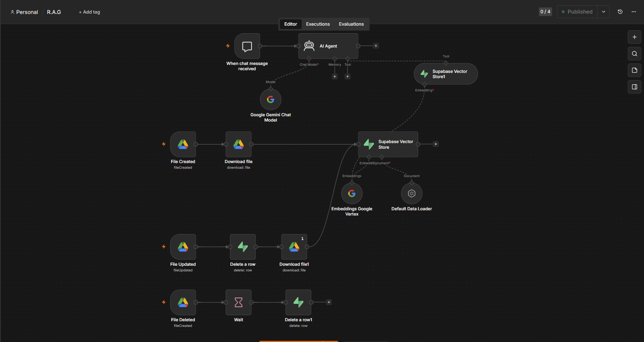Open the Download file node
The image size is (644, 342).
click(238, 144)
